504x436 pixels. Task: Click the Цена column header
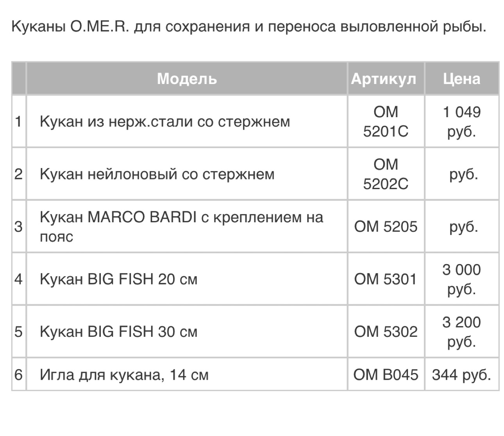pyautogui.click(x=461, y=79)
